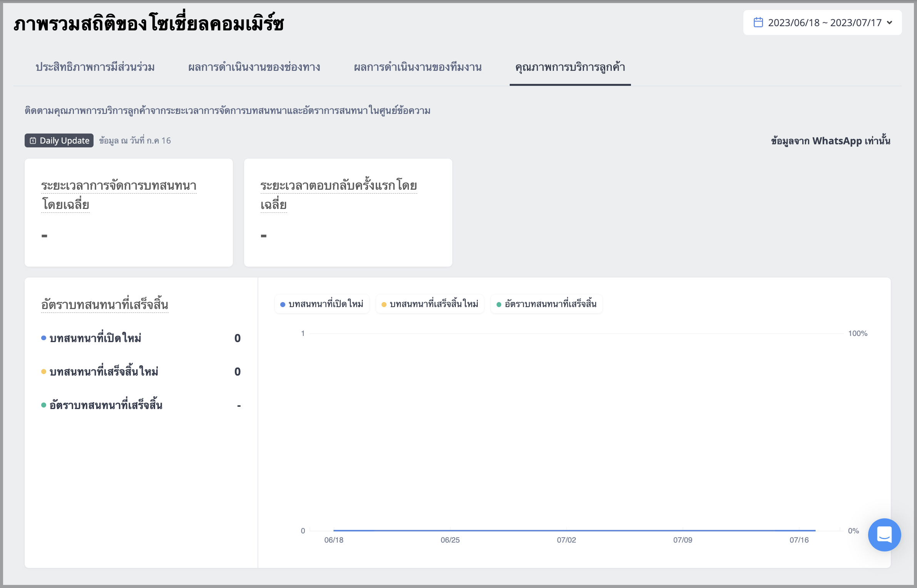
Task: Click the Daily Update calendar icon
Action: pos(33,140)
